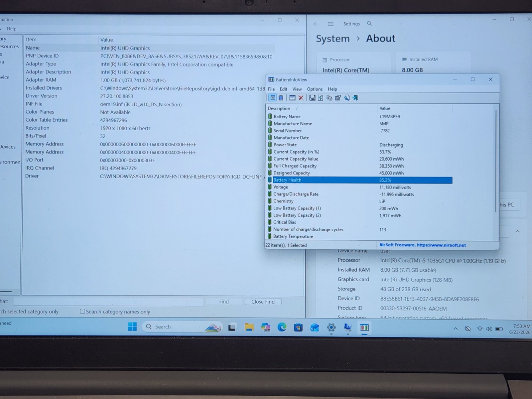Open the View menu in BatteryInfoView

pyautogui.click(x=297, y=89)
